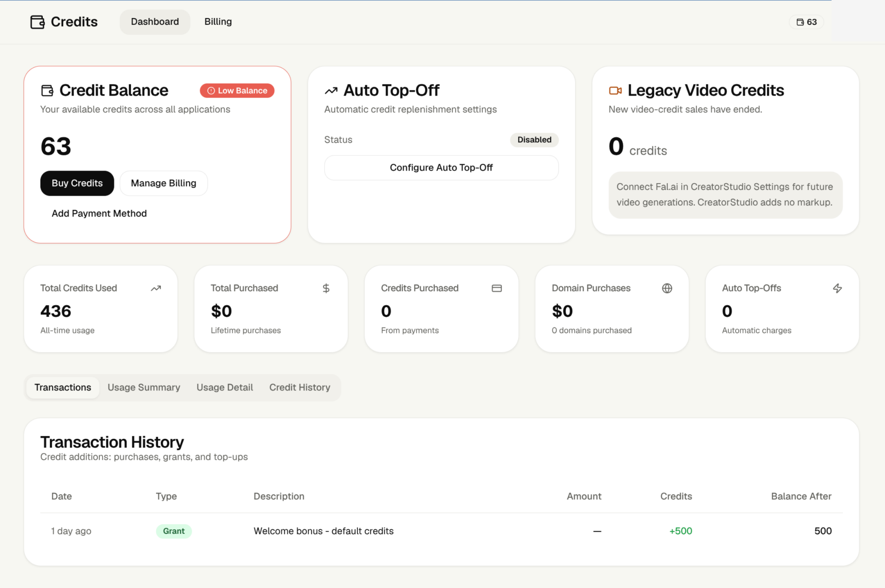Click the video camera icon beside Legacy Video Credits
Image resolution: width=885 pixels, height=588 pixels.
click(615, 91)
